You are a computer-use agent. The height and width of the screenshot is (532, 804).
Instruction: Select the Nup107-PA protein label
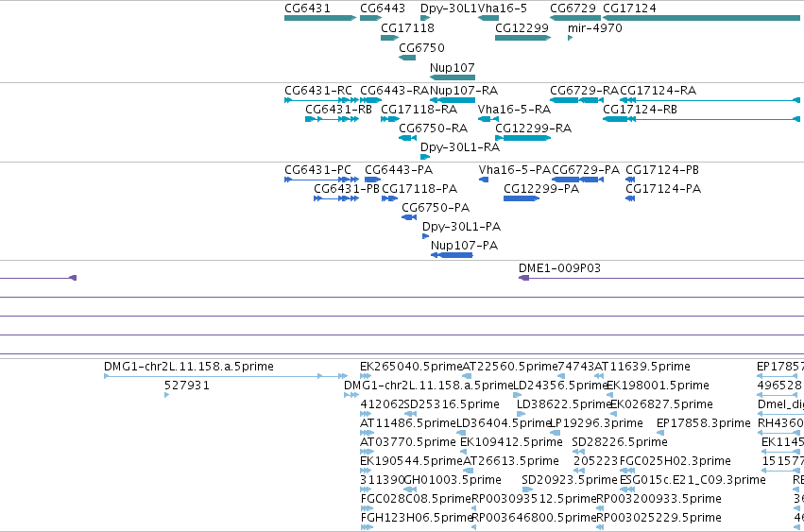[x=464, y=246]
